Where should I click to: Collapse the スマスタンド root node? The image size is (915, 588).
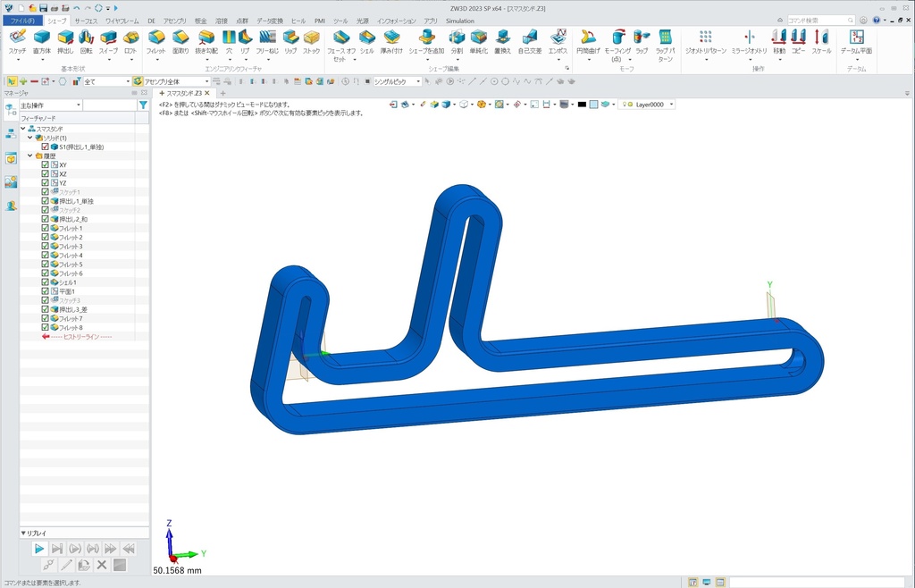[23, 129]
